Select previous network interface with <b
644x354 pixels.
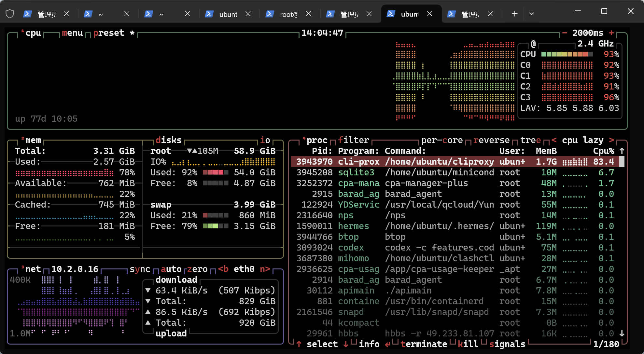pyautogui.click(x=223, y=269)
